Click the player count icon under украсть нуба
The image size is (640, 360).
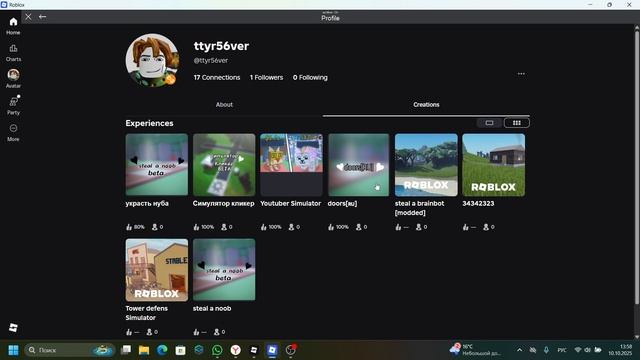coord(154,227)
